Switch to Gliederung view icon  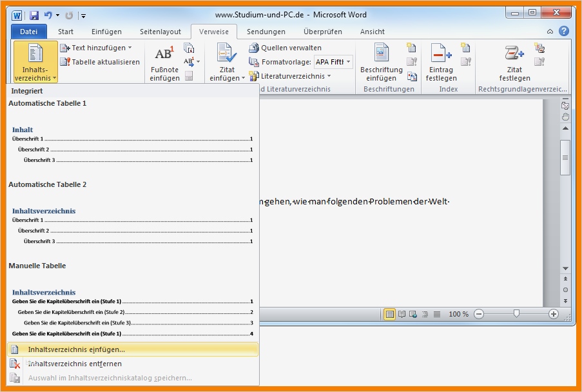click(x=425, y=315)
